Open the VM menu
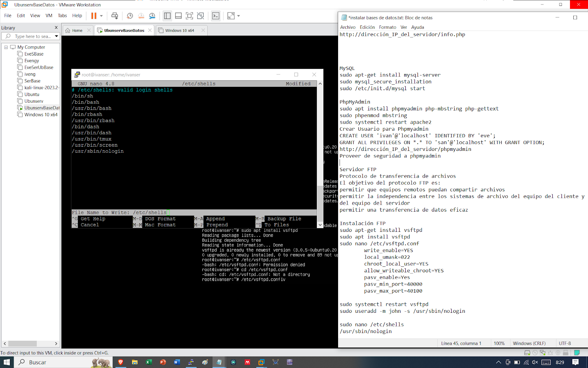Screen dimensions: 588x368 click(49, 15)
